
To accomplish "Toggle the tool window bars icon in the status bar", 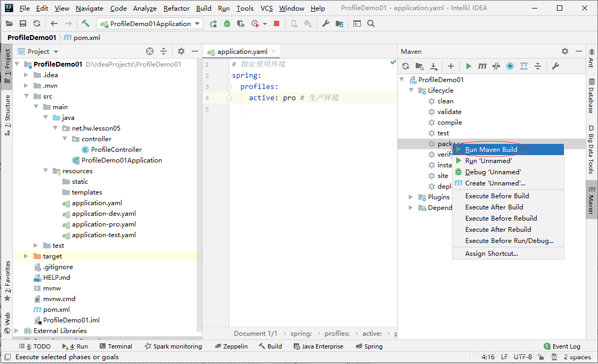I will pos(7,357).
